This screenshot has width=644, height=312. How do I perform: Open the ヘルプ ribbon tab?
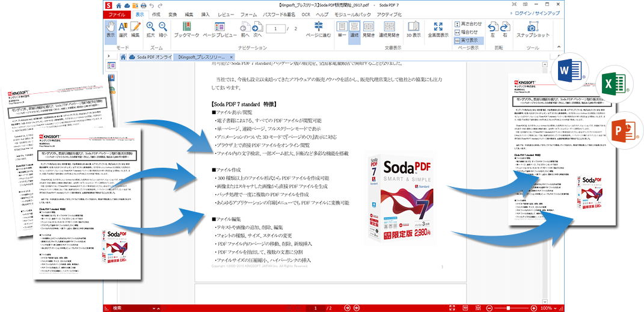tap(322, 14)
